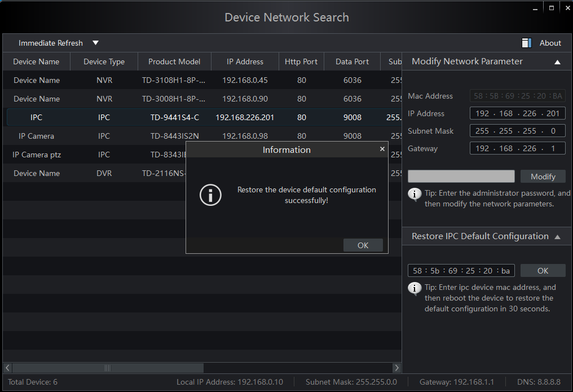Click the scroll-left arrow of the table
Image resolution: width=573 pixels, height=392 pixels.
[x=7, y=368]
